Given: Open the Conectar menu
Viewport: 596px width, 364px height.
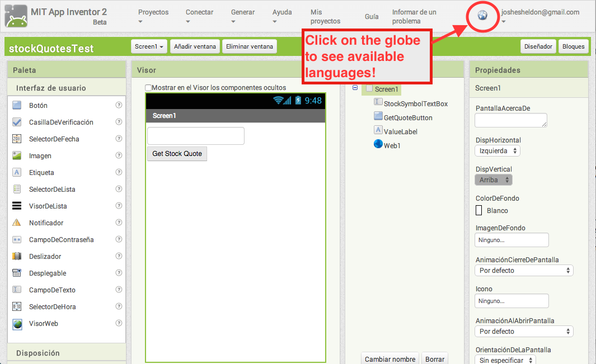Looking at the screenshot, I should pyautogui.click(x=200, y=16).
